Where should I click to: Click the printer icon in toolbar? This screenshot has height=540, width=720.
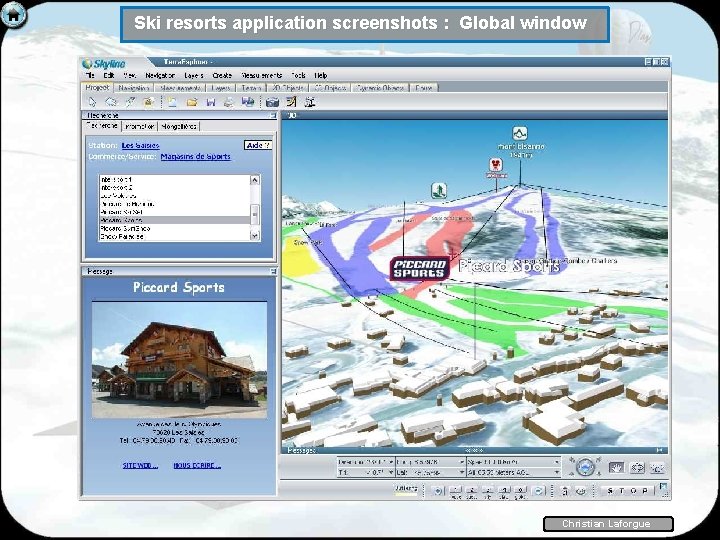coord(229,102)
